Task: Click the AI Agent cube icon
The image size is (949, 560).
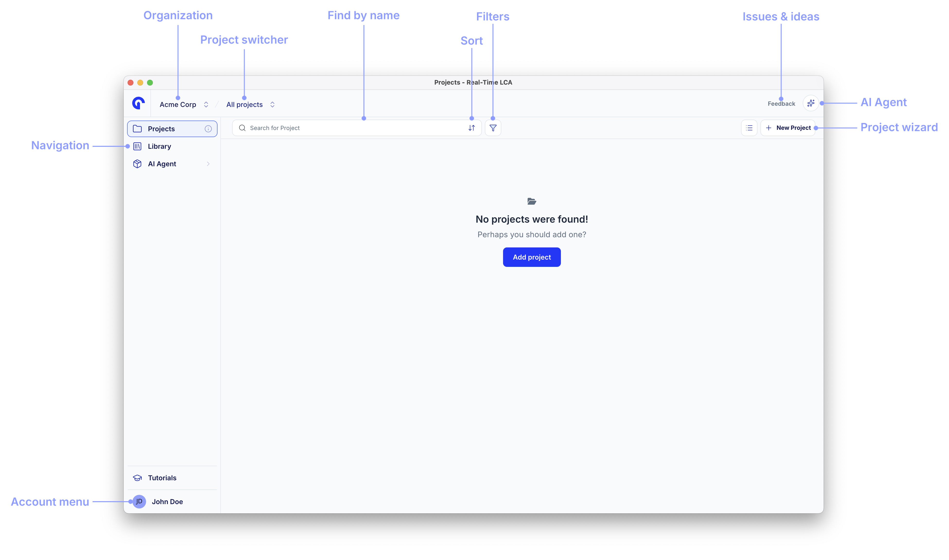Action: (137, 164)
